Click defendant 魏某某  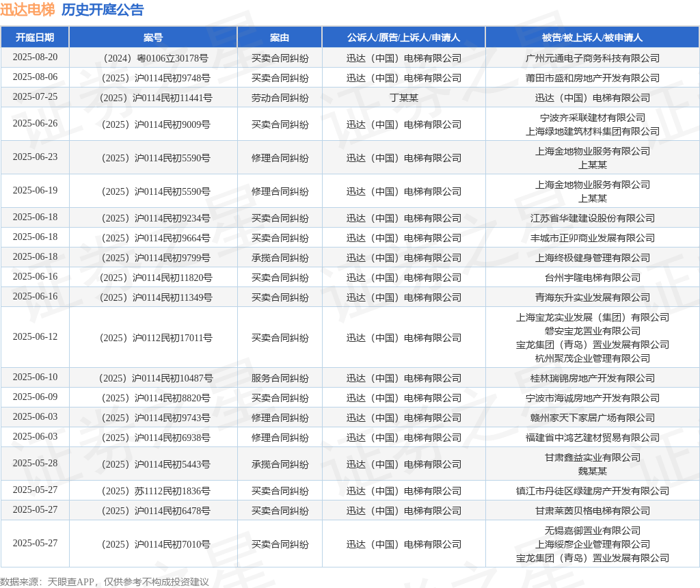tap(593, 471)
